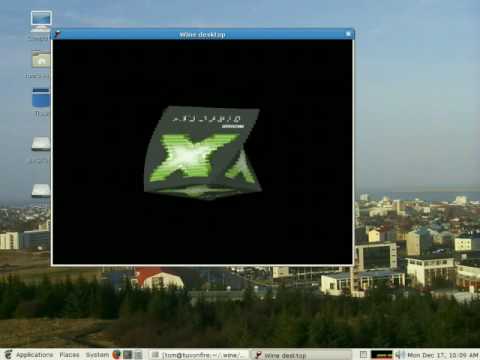Click the spinning DirectX cube

tap(203, 153)
